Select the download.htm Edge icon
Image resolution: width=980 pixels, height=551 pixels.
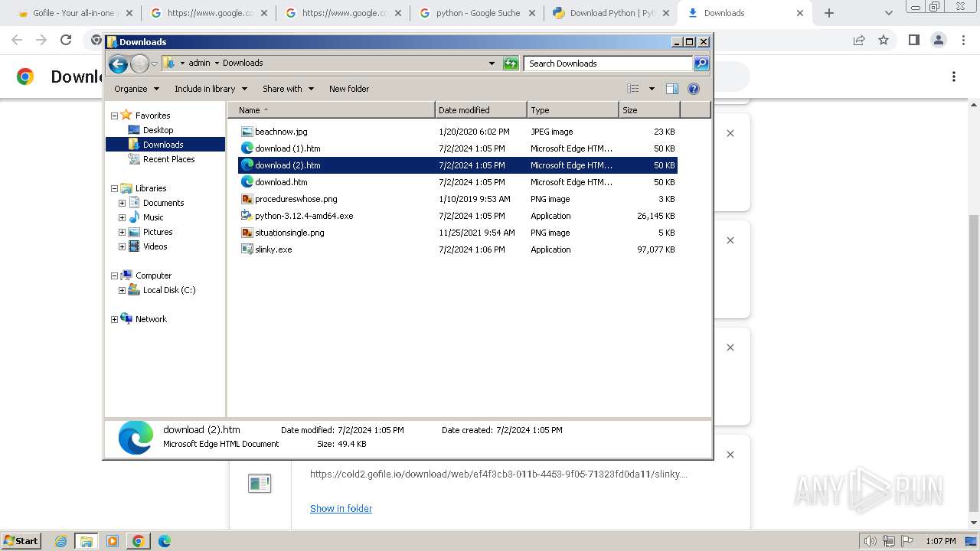(247, 182)
